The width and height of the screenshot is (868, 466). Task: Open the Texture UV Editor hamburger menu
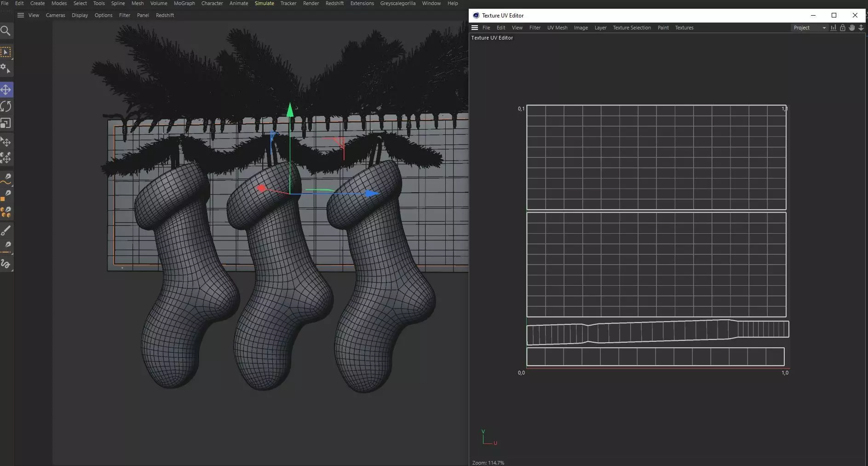click(475, 28)
